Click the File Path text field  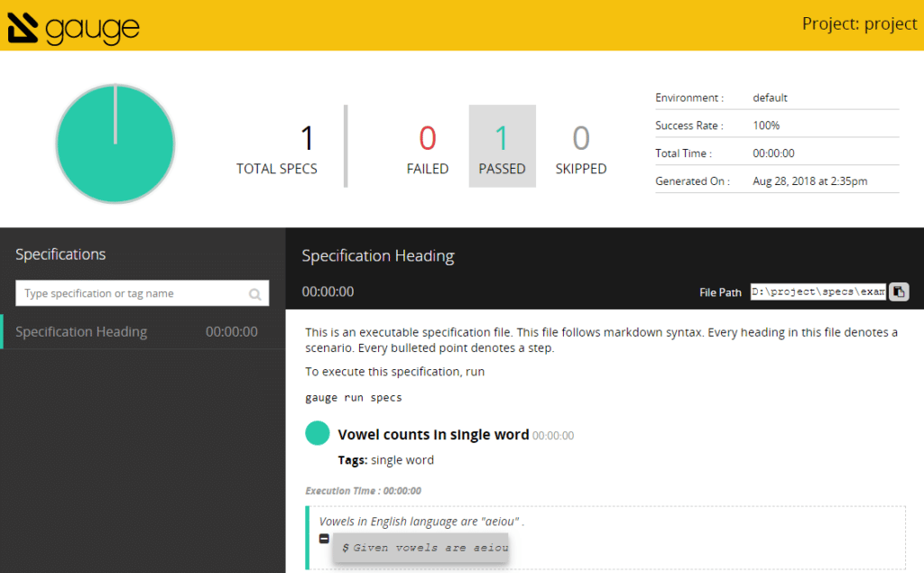818,291
